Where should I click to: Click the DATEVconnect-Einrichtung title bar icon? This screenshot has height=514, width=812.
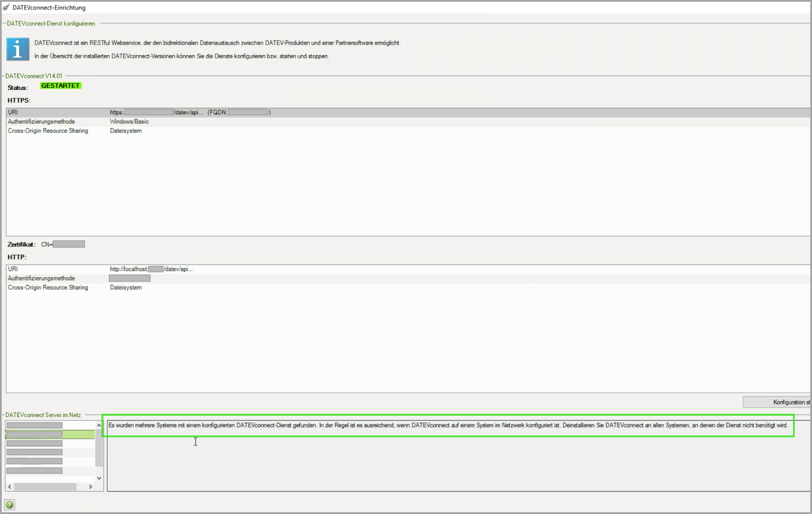[x=6, y=7]
